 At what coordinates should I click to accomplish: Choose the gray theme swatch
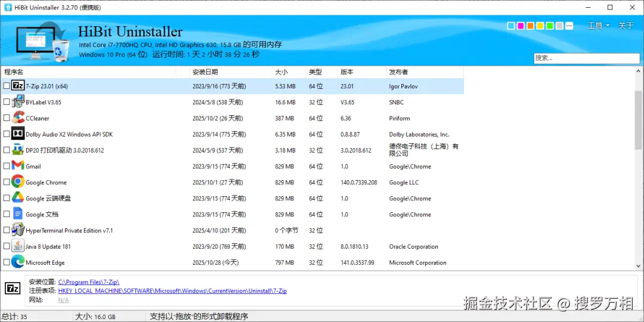559,26
